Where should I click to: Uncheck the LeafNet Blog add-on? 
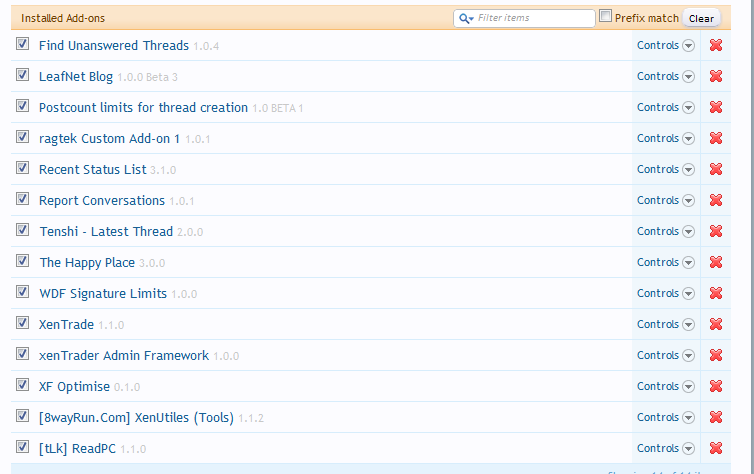(x=22, y=75)
